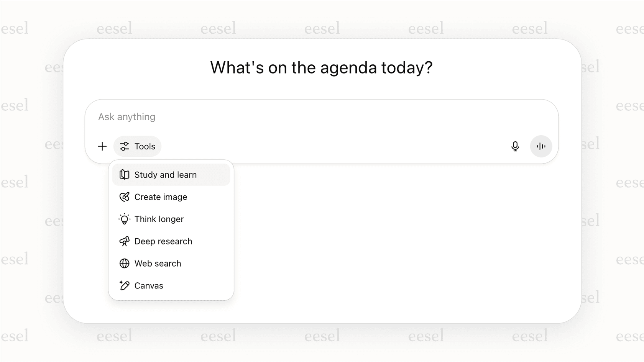Select the Create image option
This screenshot has height=362, width=644.
[x=161, y=197]
